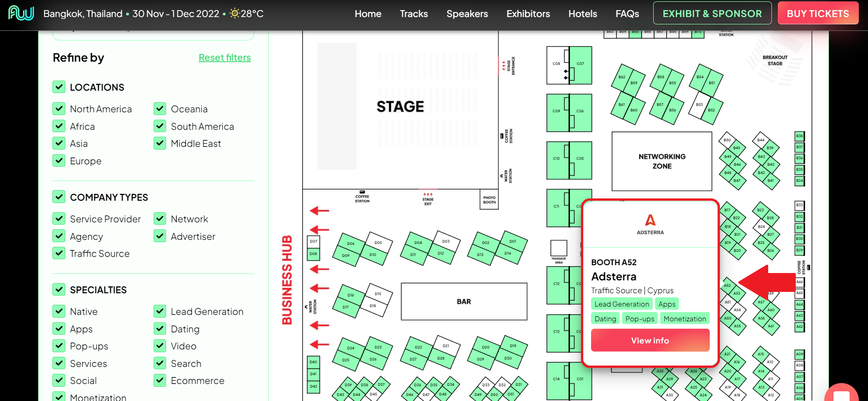Toggle the Dating specialty checkbox
Screen dimensions: 868x401
(x=160, y=329)
